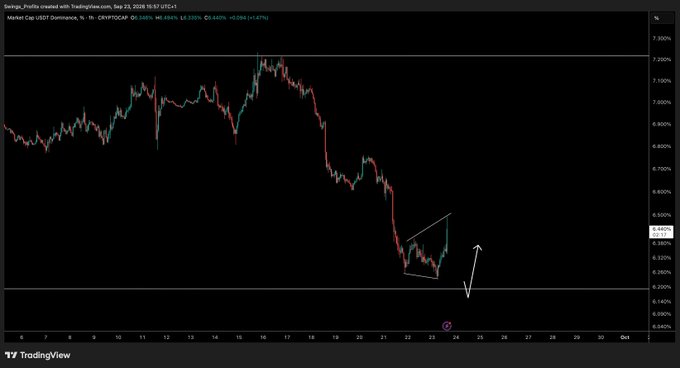Click date 10 on the time axis

(x=118, y=337)
